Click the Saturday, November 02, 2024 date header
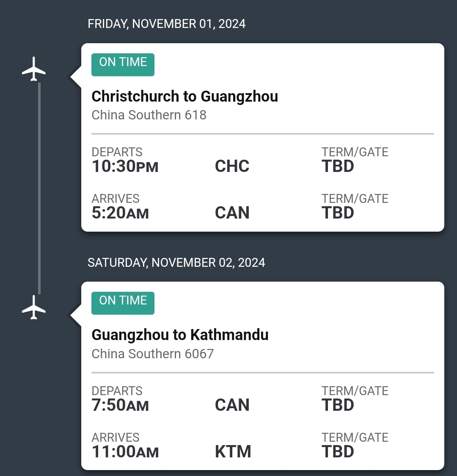This screenshot has height=476, width=457. (176, 263)
